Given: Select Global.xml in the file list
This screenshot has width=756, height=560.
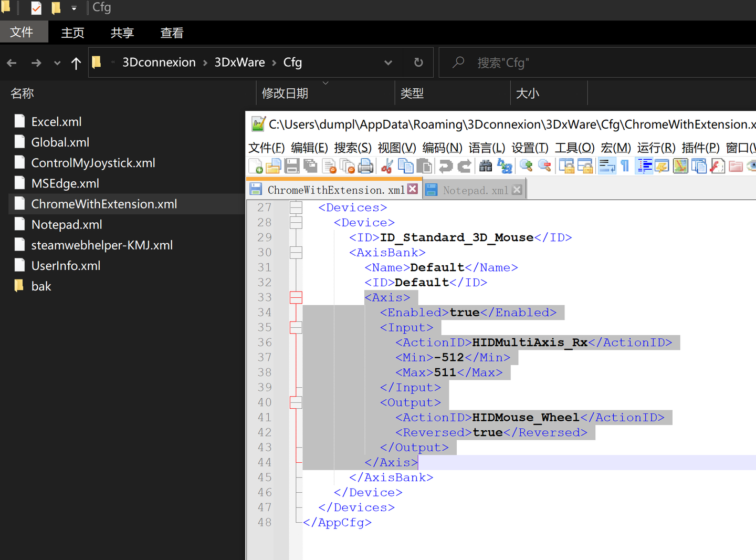Looking at the screenshot, I should (60, 142).
